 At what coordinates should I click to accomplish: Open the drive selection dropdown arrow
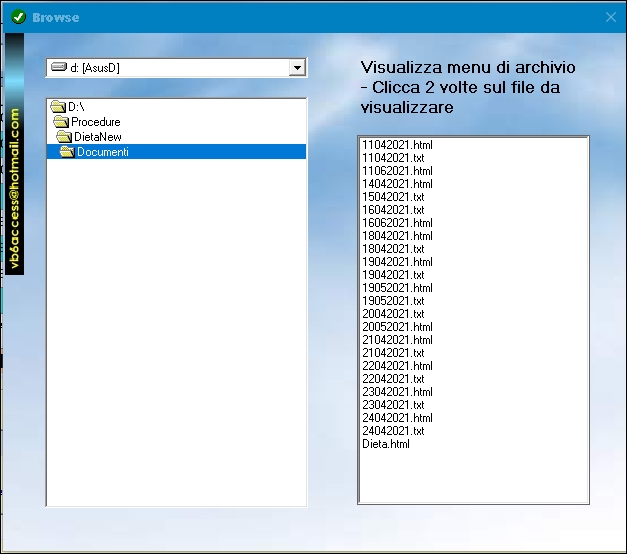pos(297,68)
